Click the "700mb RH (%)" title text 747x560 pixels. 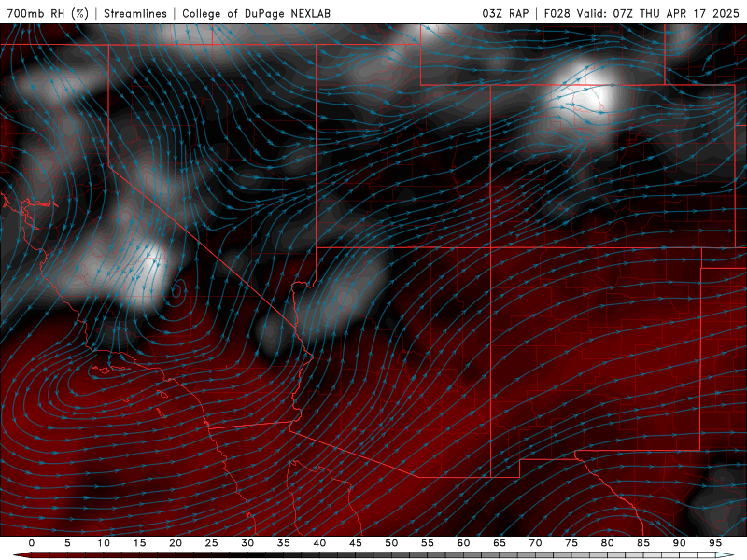(x=49, y=13)
